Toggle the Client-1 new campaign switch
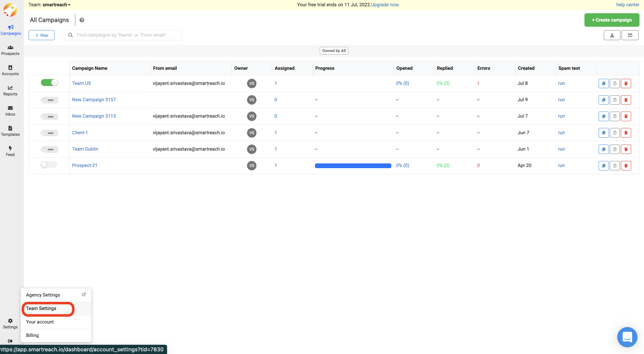The image size is (644, 354). 49,133
